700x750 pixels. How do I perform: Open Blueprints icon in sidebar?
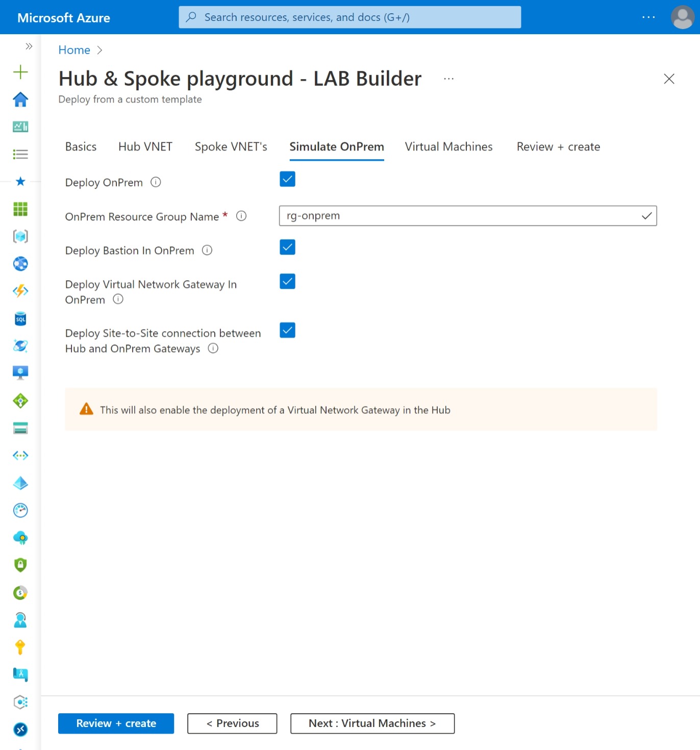click(x=20, y=674)
